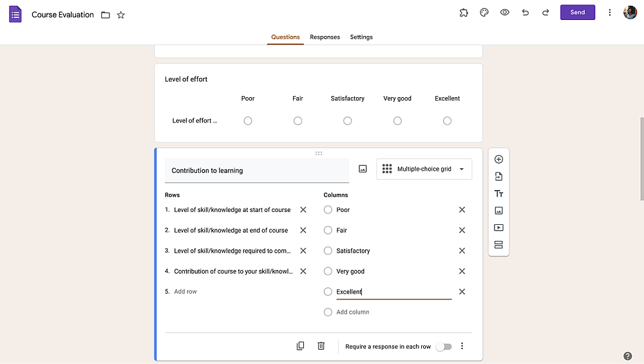The image size is (644, 364).
Task: Undo the last change
Action: [x=526, y=12]
